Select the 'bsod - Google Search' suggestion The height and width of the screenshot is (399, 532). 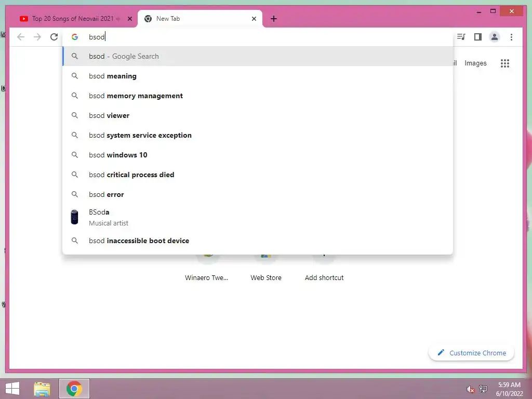tap(258, 56)
